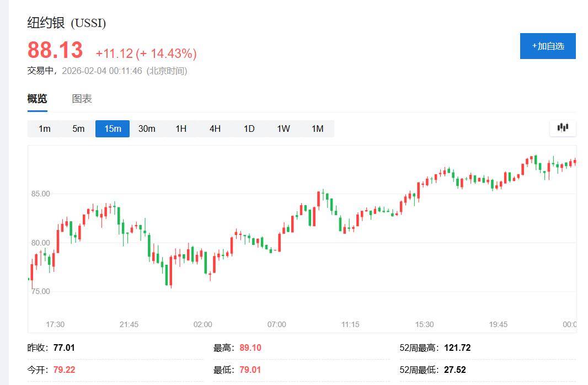Switch to the 概览 tab
588x385 pixels.
click(38, 99)
